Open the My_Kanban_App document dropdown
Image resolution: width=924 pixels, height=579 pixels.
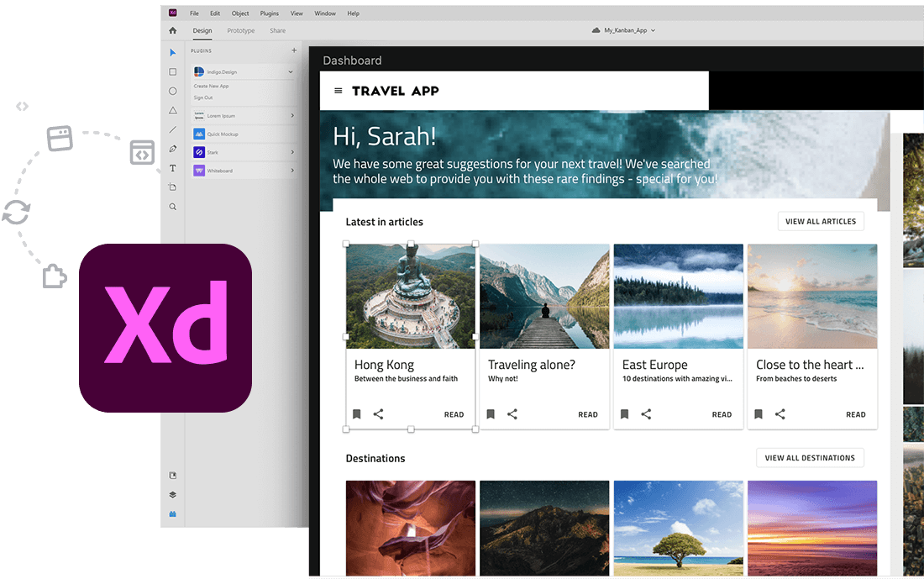tap(653, 30)
